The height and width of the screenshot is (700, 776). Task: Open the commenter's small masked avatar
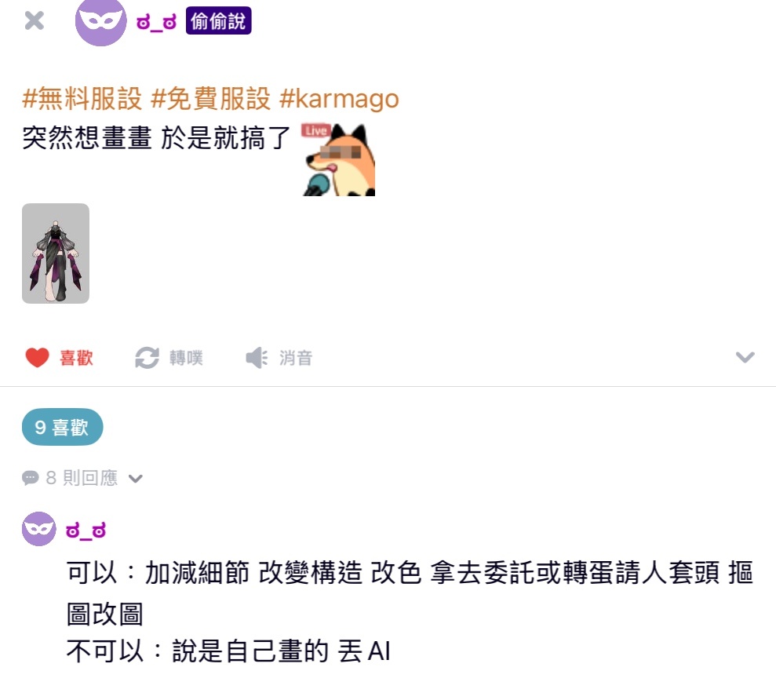pos(39,529)
